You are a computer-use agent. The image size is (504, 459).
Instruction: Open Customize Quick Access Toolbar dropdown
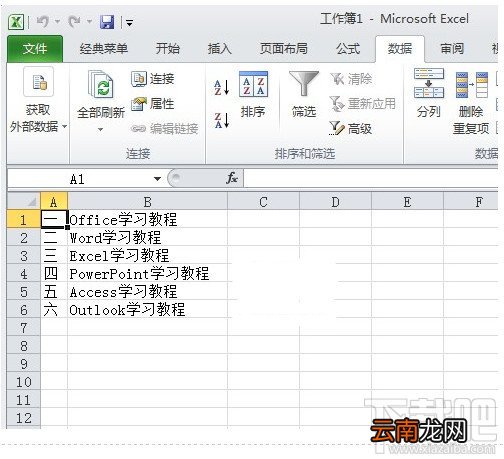[x=129, y=23]
